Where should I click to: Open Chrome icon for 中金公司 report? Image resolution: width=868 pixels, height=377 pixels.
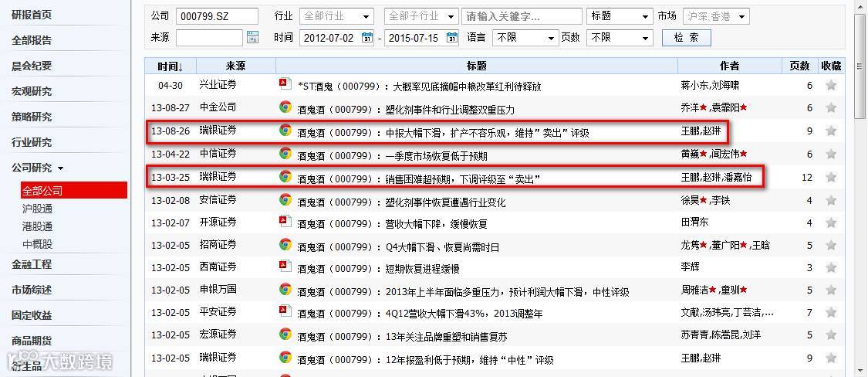pos(285,107)
